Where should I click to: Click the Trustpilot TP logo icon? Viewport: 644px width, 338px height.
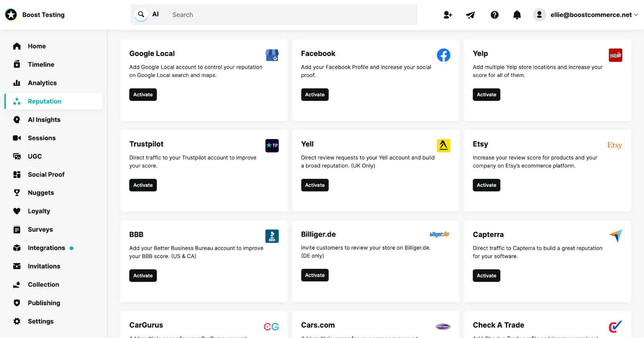[272, 146]
